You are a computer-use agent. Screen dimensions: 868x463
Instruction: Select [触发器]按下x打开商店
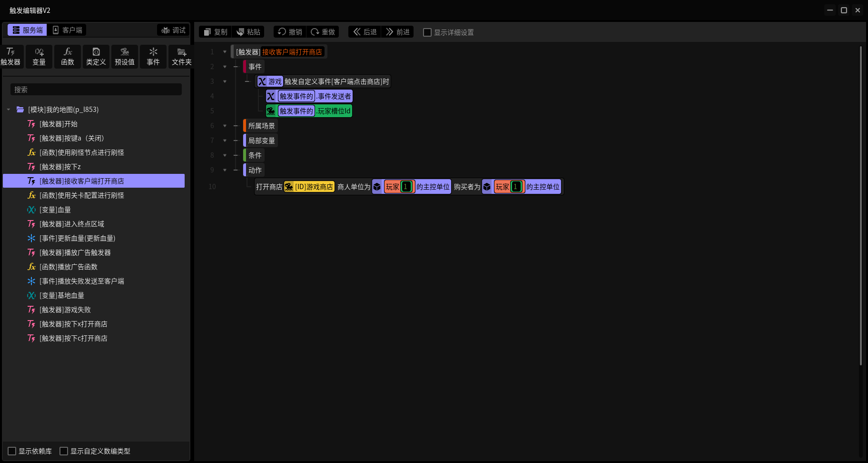(x=94, y=324)
